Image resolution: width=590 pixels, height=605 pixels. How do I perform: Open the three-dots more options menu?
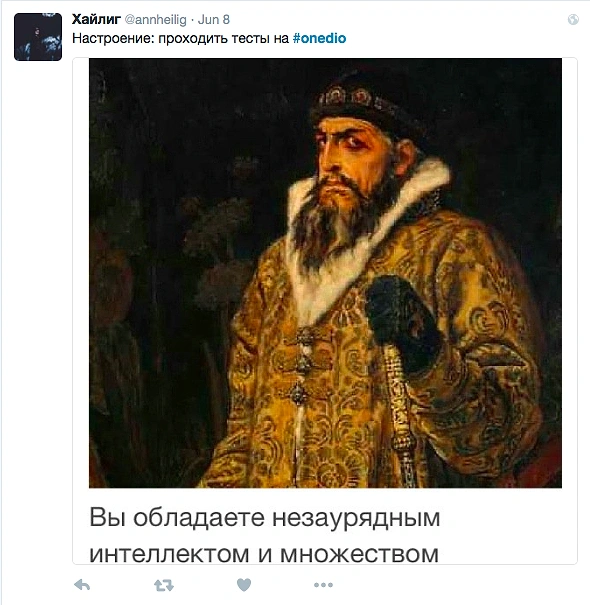point(323,585)
